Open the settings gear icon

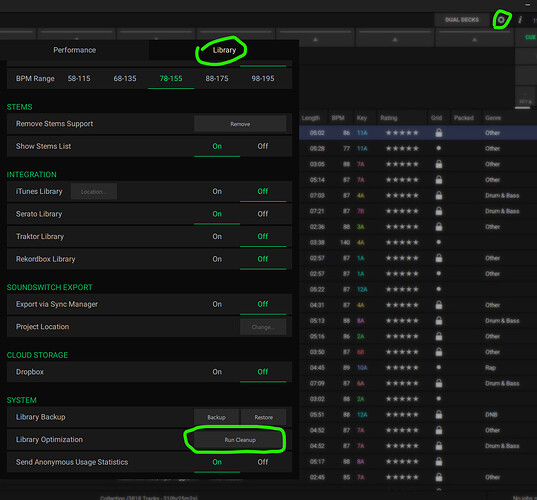click(x=501, y=20)
